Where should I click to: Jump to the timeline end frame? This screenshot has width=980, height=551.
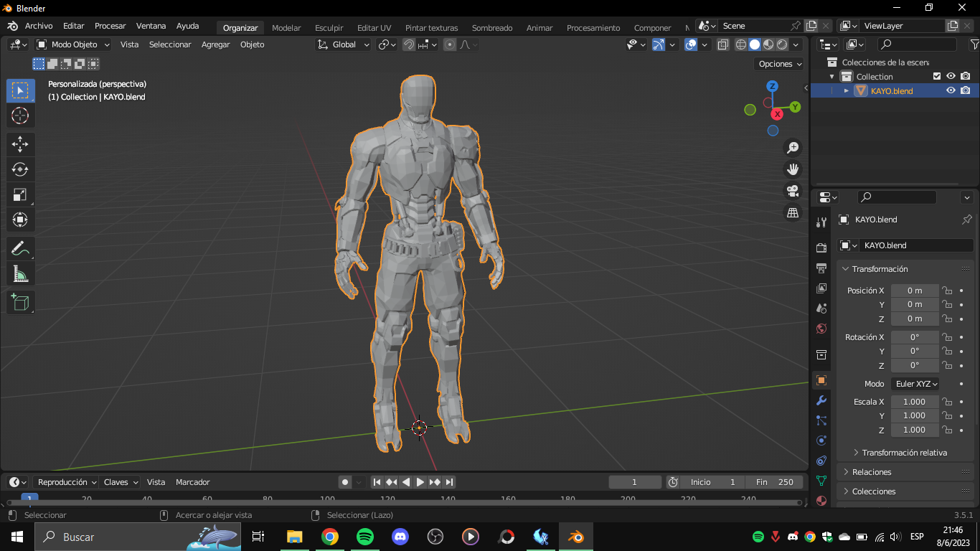pos(449,482)
